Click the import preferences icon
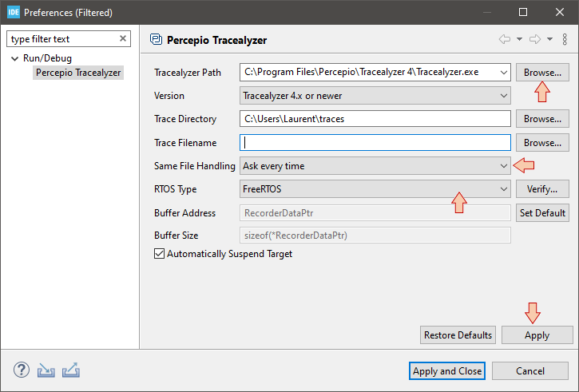Screen dimensions: 579x392 [46, 370]
